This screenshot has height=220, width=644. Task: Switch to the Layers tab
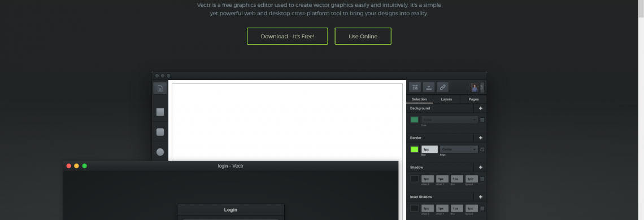(x=446, y=99)
